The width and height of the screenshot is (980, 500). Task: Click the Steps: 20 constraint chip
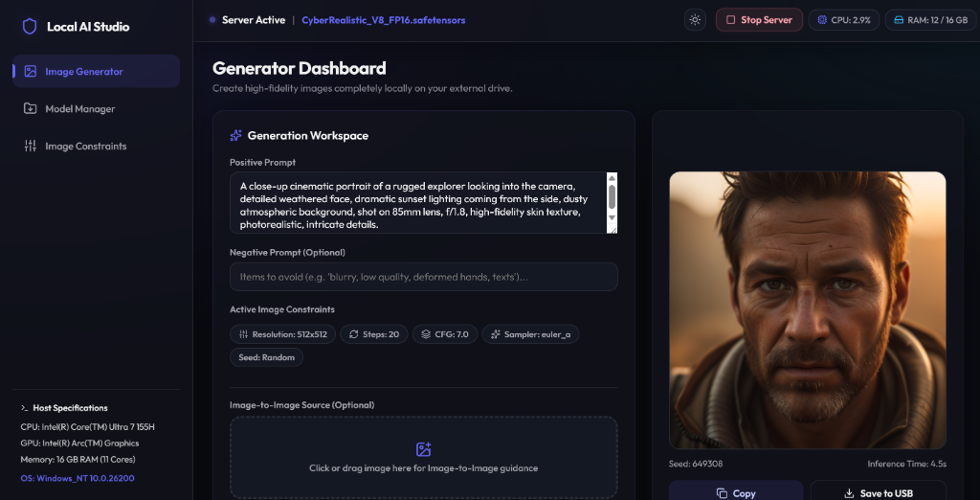click(x=374, y=334)
